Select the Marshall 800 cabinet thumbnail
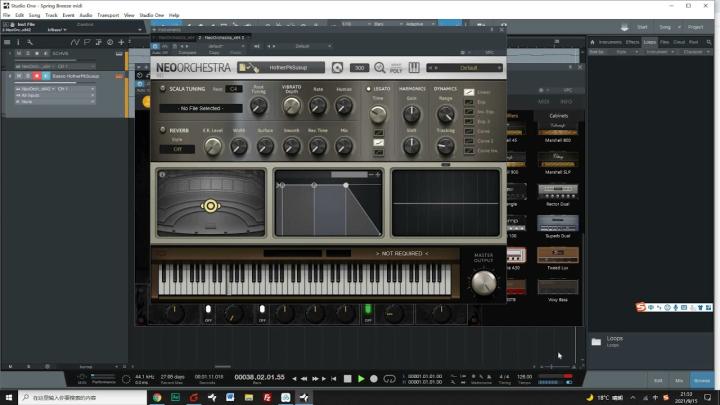The height and width of the screenshot is (405, 720). point(557,133)
